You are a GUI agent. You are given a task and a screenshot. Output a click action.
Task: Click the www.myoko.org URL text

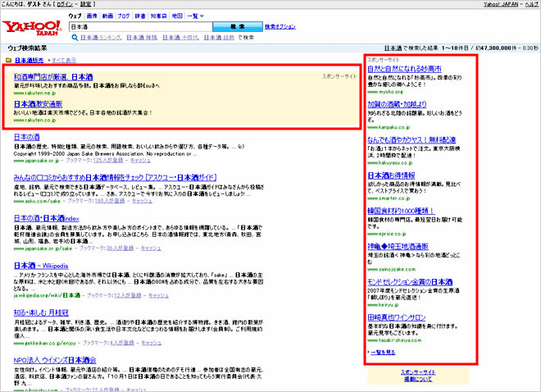(385, 92)
